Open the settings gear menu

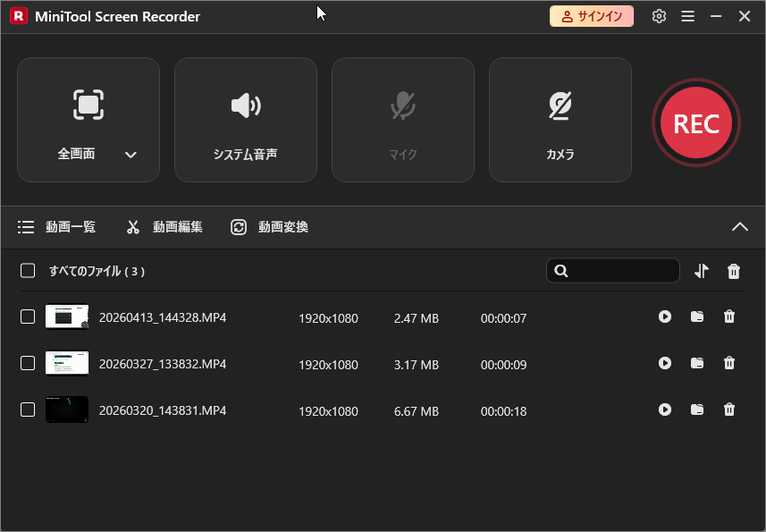coord(659,16)
